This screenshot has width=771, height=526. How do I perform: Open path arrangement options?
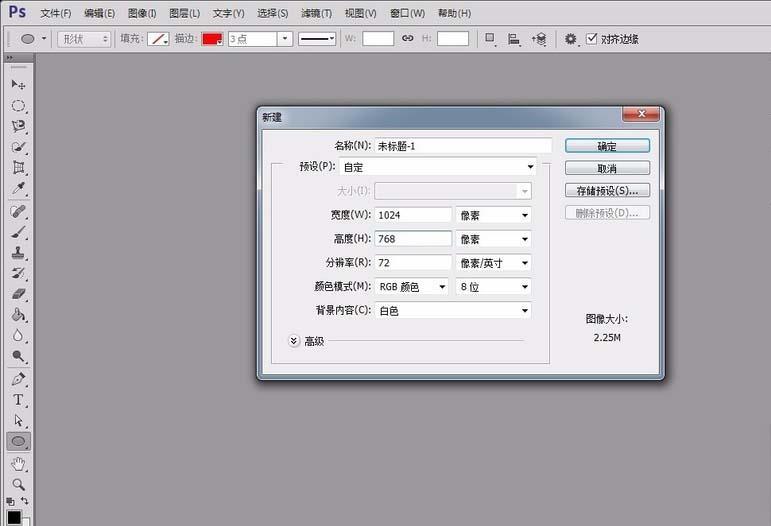pos(539,39)
